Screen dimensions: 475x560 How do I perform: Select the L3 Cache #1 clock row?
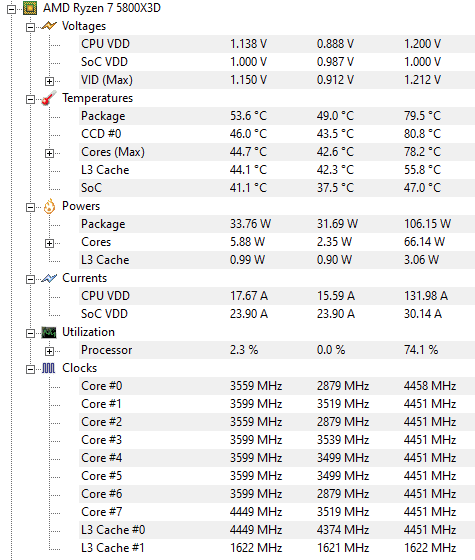(277, 548)
